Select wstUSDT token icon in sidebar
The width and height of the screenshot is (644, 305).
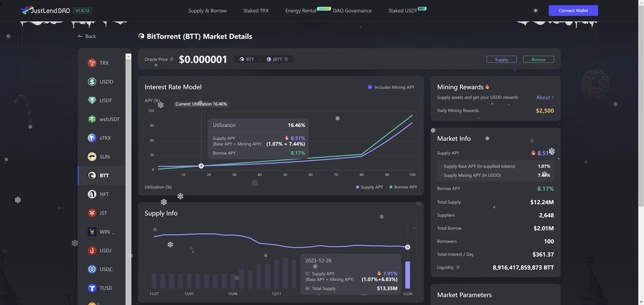(92, 120)
